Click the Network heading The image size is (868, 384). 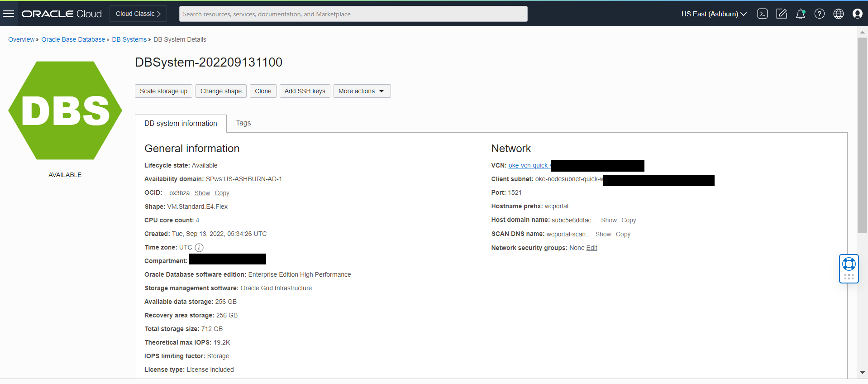point(511,149)
